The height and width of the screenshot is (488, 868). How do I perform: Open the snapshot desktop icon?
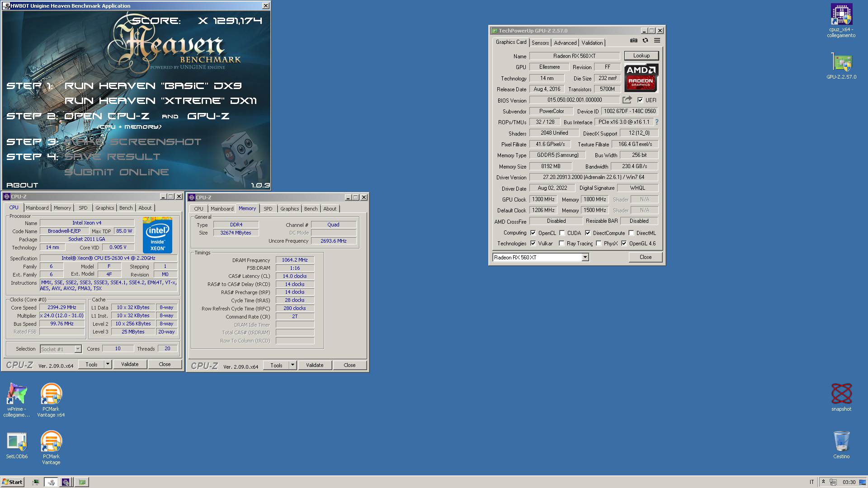(x=841, y=397)
